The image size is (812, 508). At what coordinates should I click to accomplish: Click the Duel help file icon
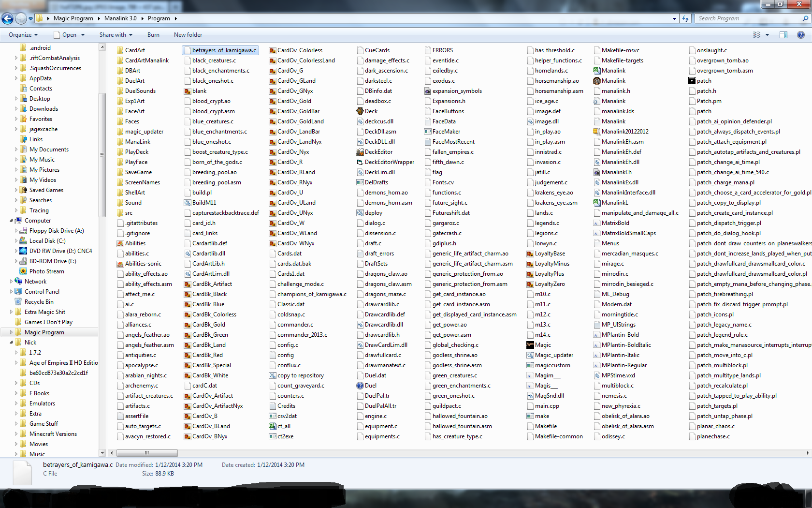[x=360, y=386]
